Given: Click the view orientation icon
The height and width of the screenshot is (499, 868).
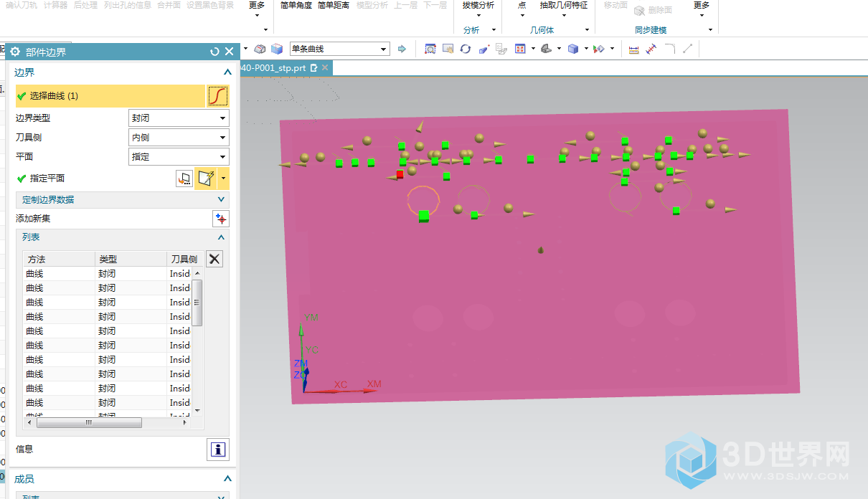Looking at the screenshot, I should click(x=546, y=49).
